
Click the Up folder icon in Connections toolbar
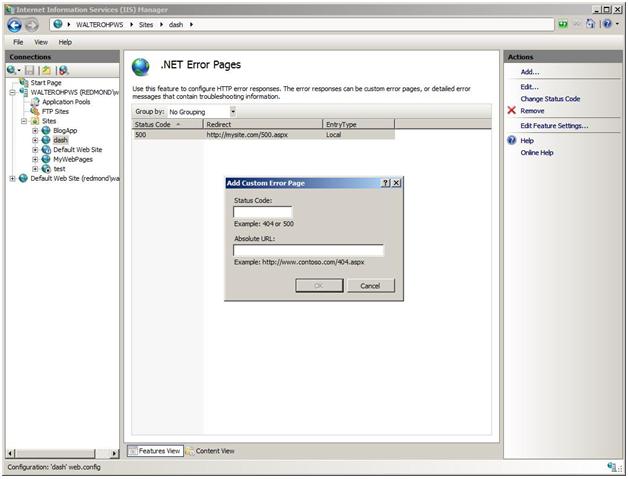coord(46,70)
